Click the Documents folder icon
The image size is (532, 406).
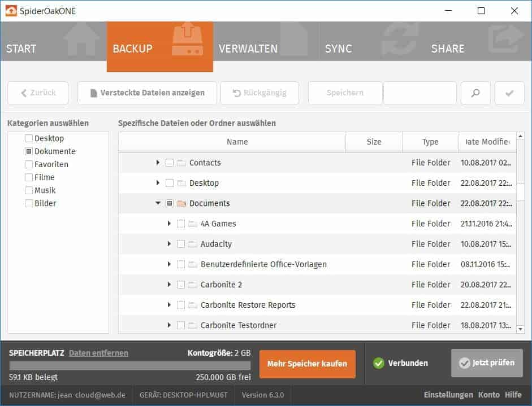click(181, 203)
